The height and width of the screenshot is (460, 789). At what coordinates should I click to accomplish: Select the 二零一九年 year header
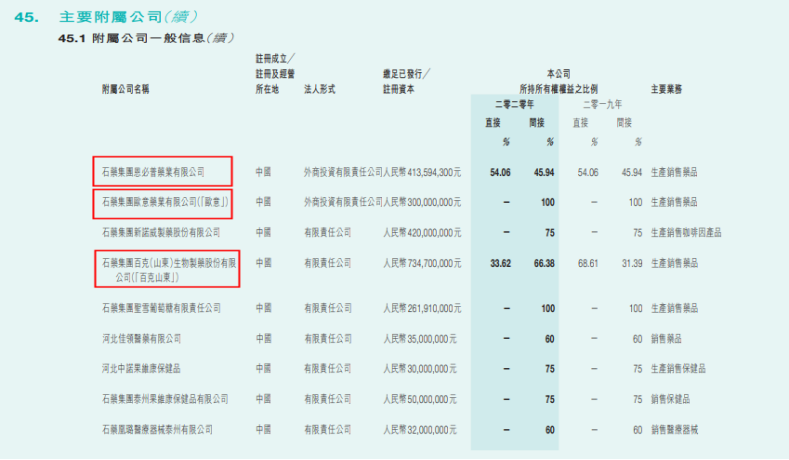click(602, 104)
